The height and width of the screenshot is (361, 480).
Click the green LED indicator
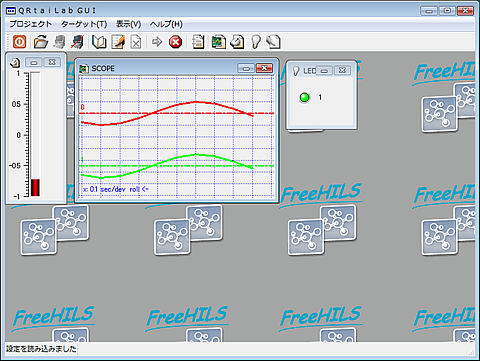point(304,97)
